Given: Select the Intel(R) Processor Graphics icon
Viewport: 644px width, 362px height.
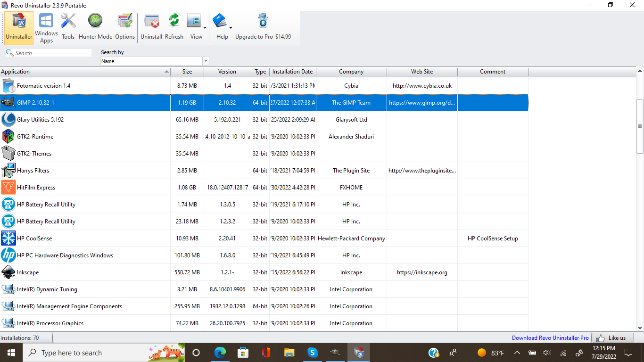Looking at the screenshot, I should coord(8,323).
